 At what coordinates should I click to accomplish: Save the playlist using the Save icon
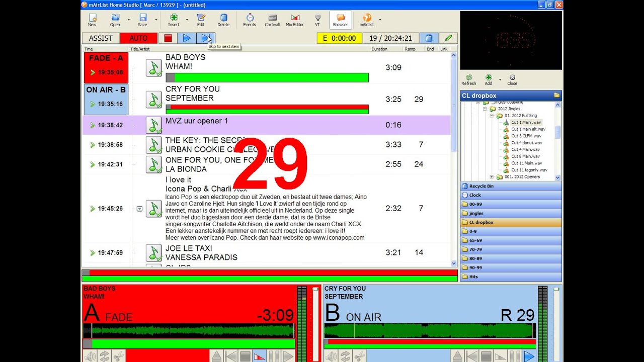tap(143, 20)
